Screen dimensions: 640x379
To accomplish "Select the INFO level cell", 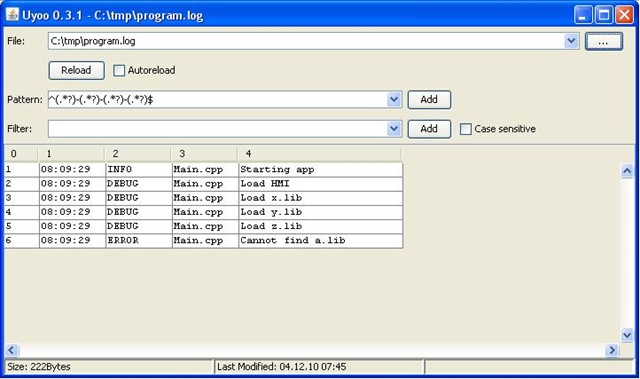I will tap(139, 170).
